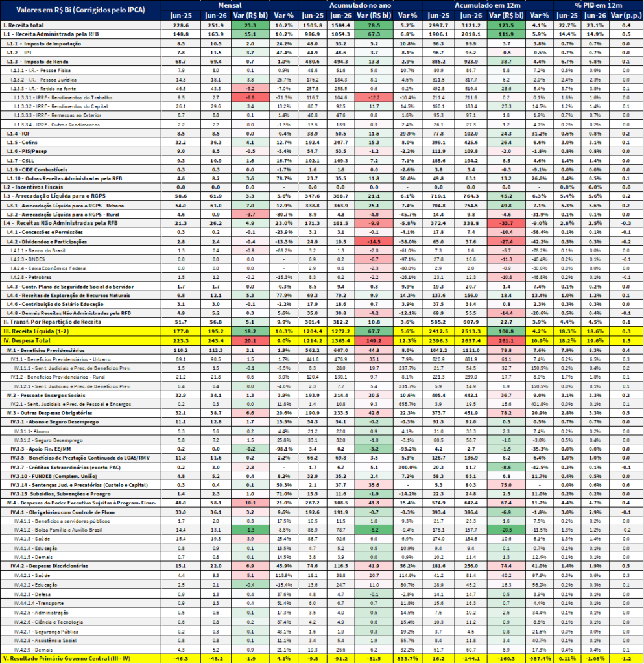Select 'IRRF - Remessas ao Exterior' label

(58, 115)
